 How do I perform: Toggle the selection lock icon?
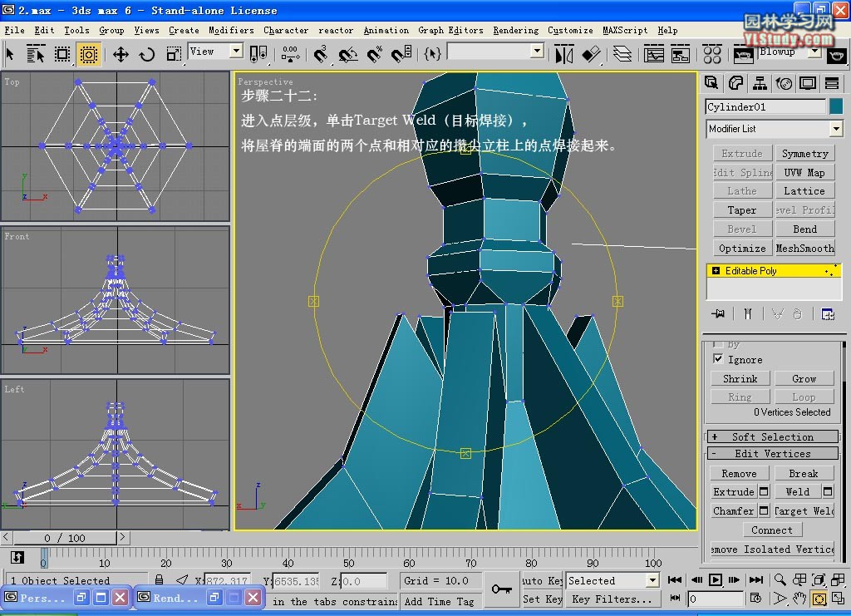159,580
